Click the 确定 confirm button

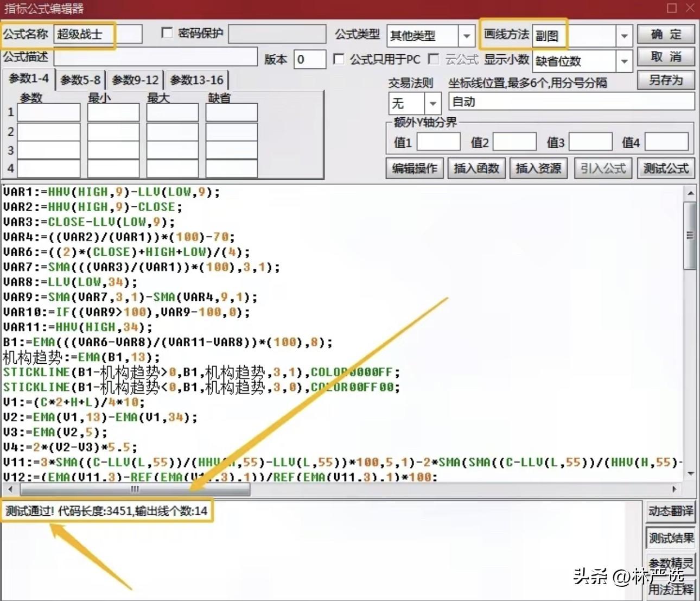pyautogui.click(x=666, y=35)
